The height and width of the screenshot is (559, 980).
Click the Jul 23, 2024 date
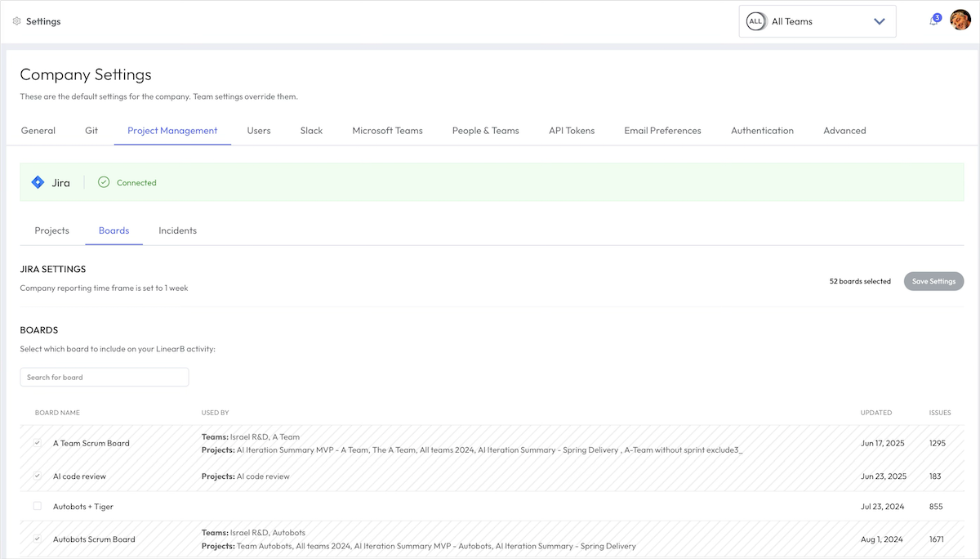click(882, 507)
